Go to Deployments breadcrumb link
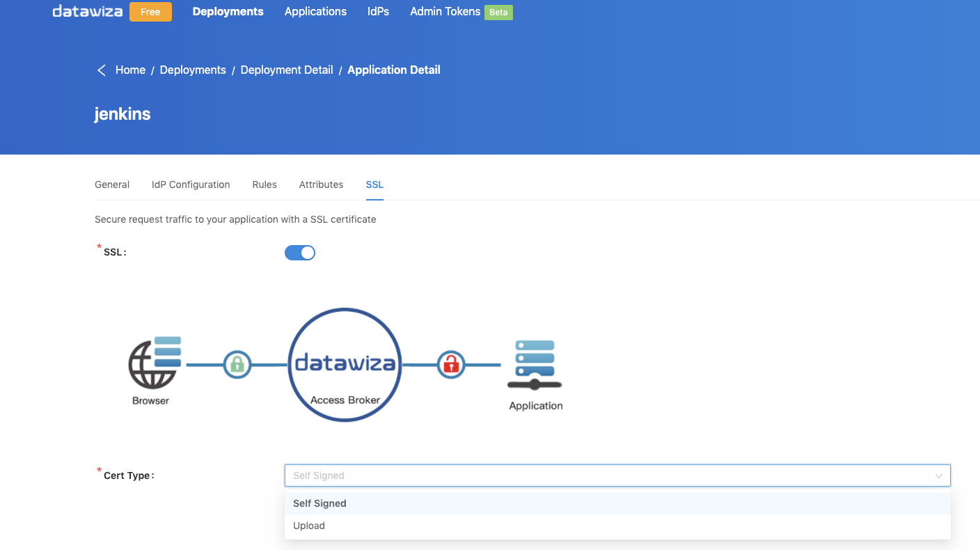980x550 pixels. tap(193, 70)
